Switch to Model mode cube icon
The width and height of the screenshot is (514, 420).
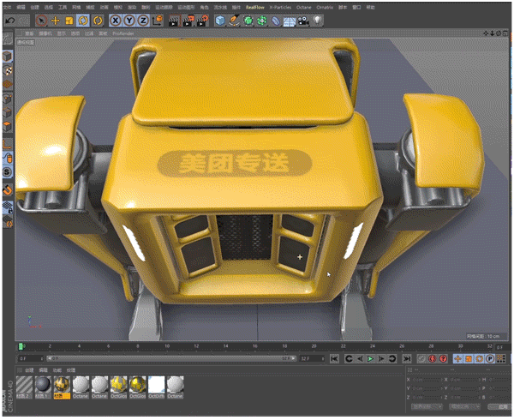pyautogui.click(x=8, y=56)
